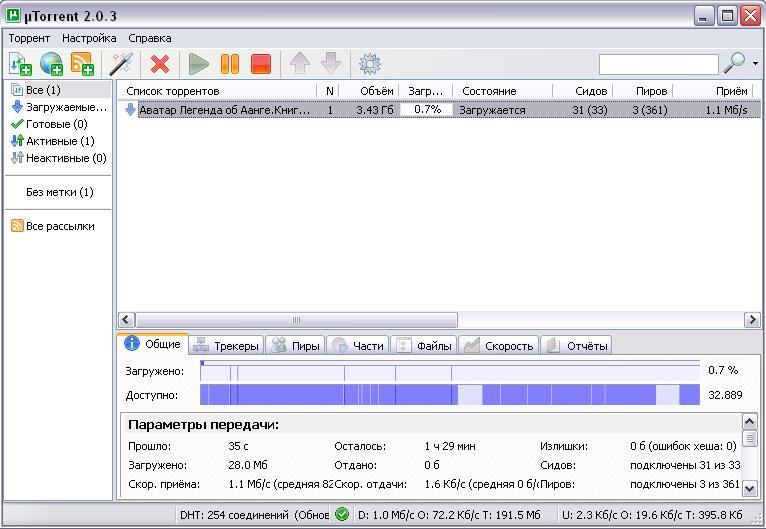This screenshot has height=529, width=766.
Task: Sort by Сидов column header
Action: click(x=583, y=91)
